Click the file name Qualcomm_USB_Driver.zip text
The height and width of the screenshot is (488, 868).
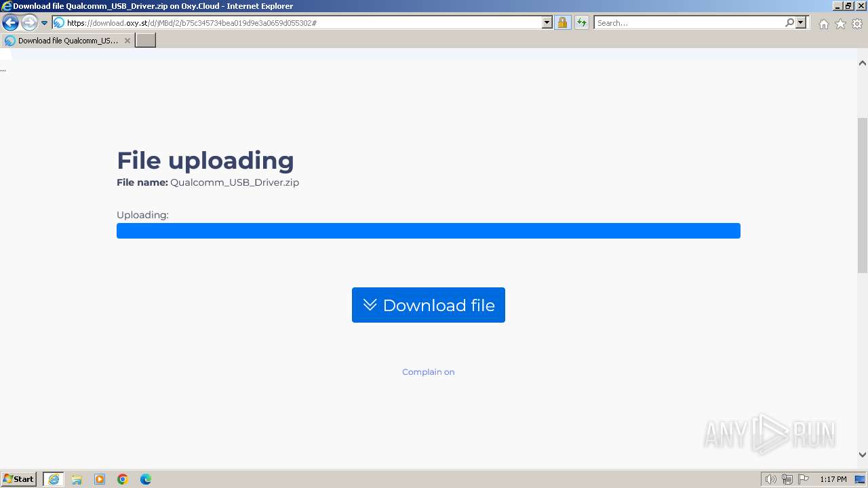point(235,182)
